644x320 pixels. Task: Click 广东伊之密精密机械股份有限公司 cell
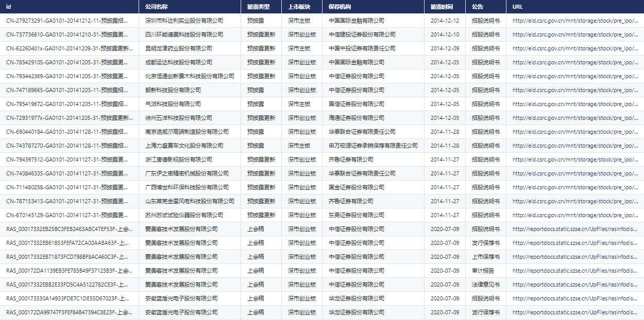click(x=187, y=173)
